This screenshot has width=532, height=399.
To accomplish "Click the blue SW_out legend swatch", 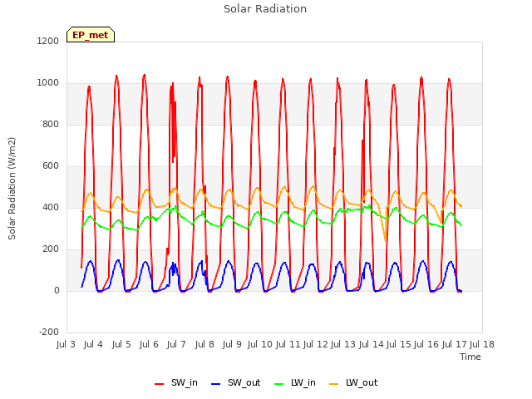I will pyautogui.click(x=216, y=384).
